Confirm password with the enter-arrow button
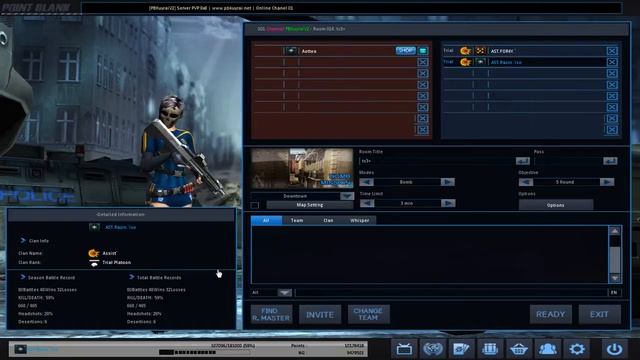The width and height of the screenshot is (640, 360). pos(610,161)
